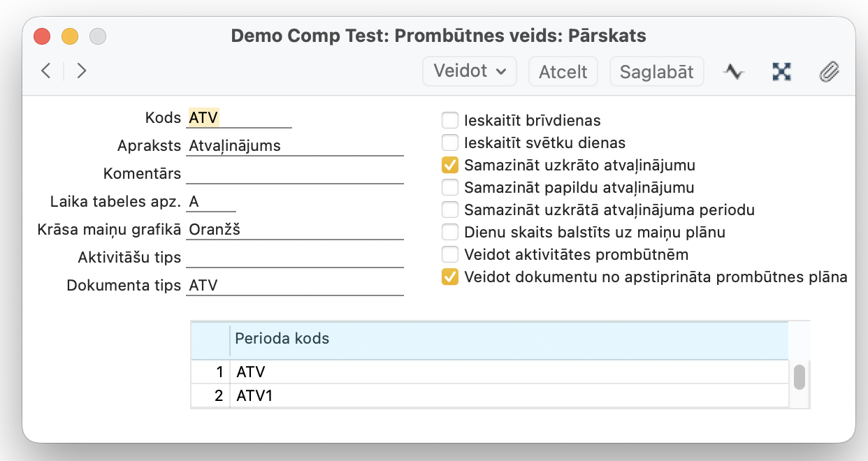Screen dimensions: 868x461
Task: Close the window with red button
Action: tap(42, 36)
